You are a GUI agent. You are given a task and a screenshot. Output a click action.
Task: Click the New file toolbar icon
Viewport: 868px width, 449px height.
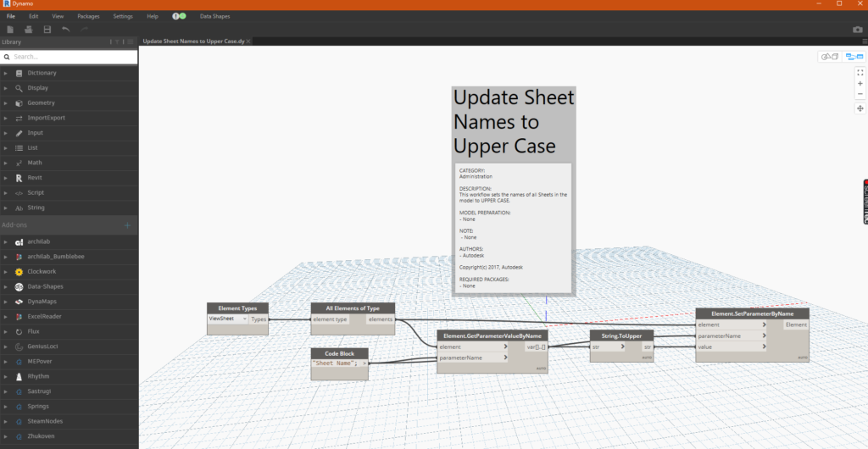(x=10, y=30)
